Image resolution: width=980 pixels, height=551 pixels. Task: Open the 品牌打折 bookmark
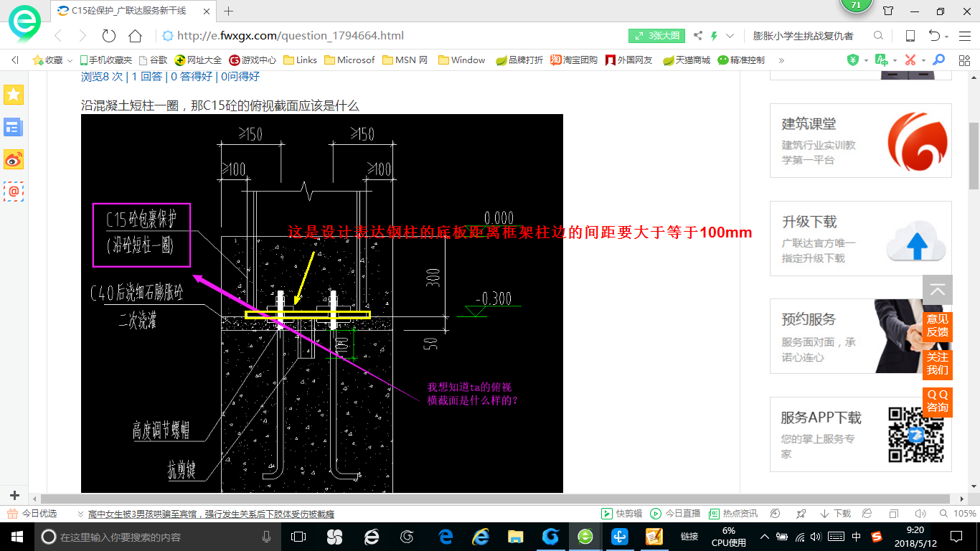click(519, 60)
